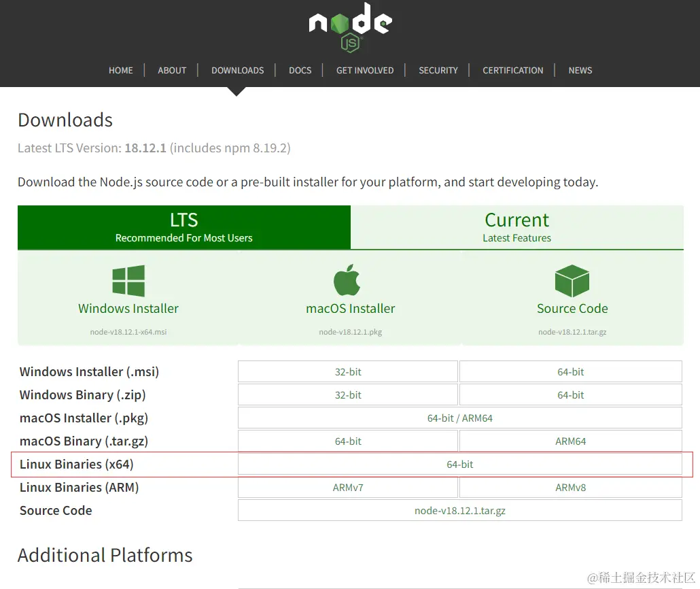700x589 pixels.
Task: Click the Source Code link under the cube
Action: click(572, 308)
